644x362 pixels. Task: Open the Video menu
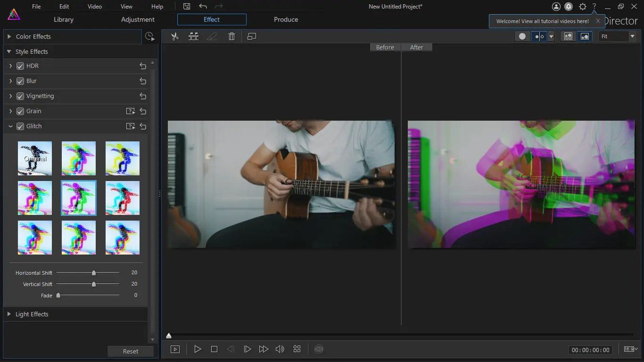pyautogui.click(x=95, y=7)
